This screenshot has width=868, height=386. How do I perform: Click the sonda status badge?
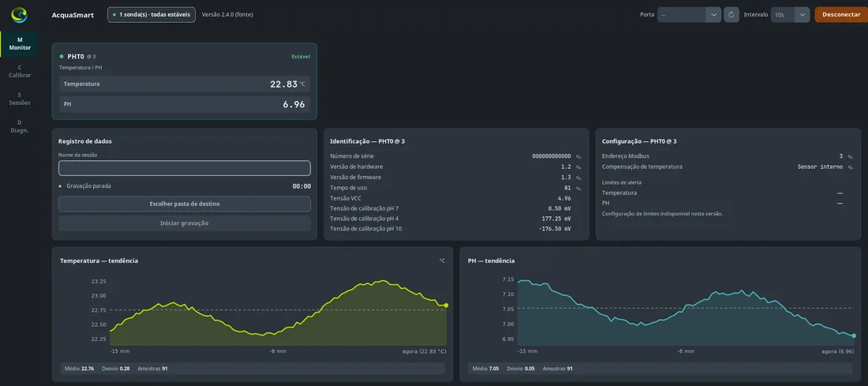coord(152,15)
